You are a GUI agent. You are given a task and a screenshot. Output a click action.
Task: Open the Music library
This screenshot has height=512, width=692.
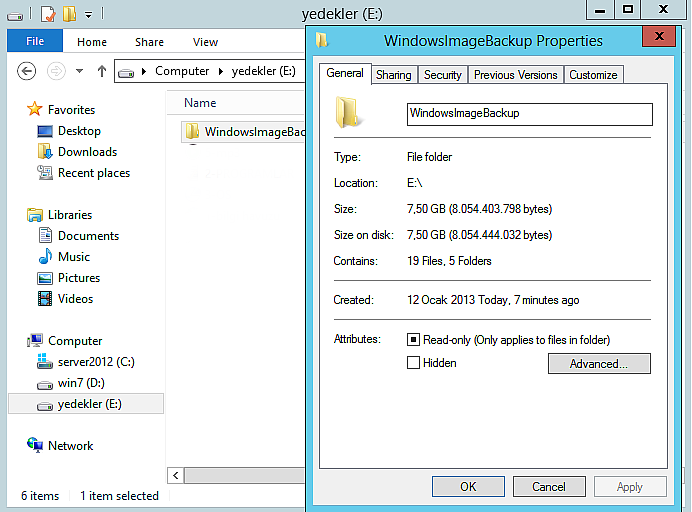pos(74,257)
